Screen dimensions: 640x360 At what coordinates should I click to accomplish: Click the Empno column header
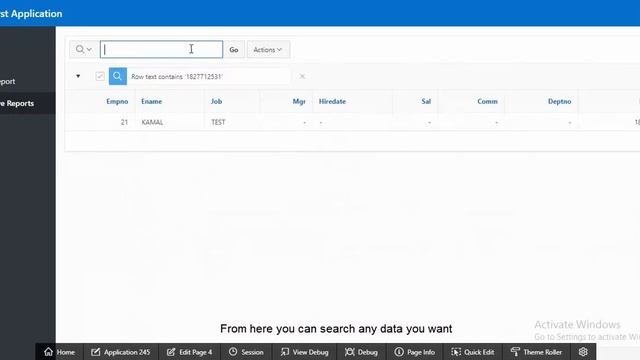click(x=117, y=101)
